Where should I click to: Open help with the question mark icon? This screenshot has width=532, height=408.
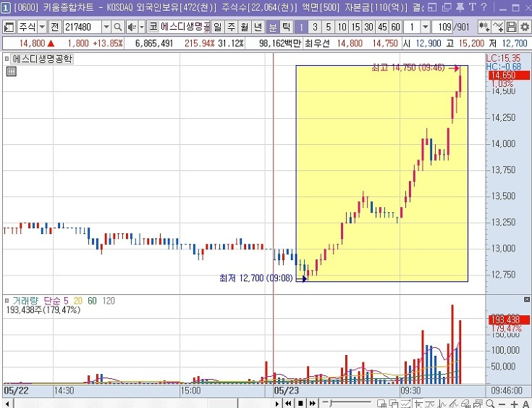(x=484, y=7)
